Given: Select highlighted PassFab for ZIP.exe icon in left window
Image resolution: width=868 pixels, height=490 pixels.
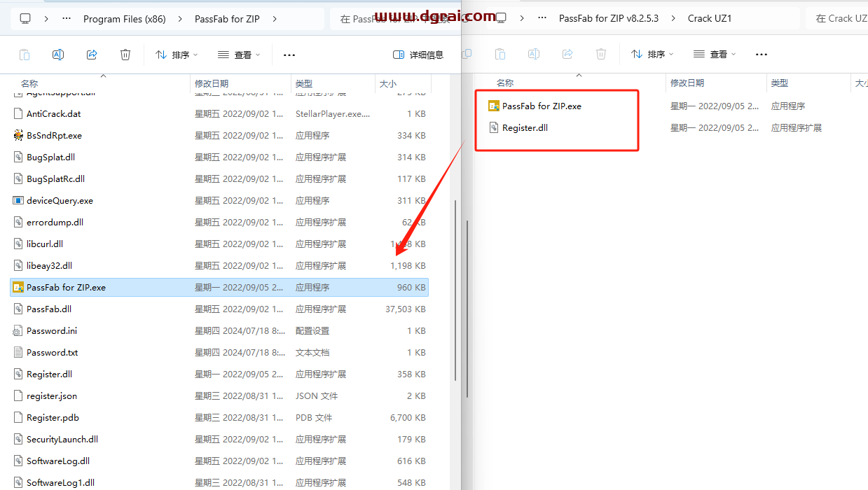Looking at the screenshot, I should (18, 287).
